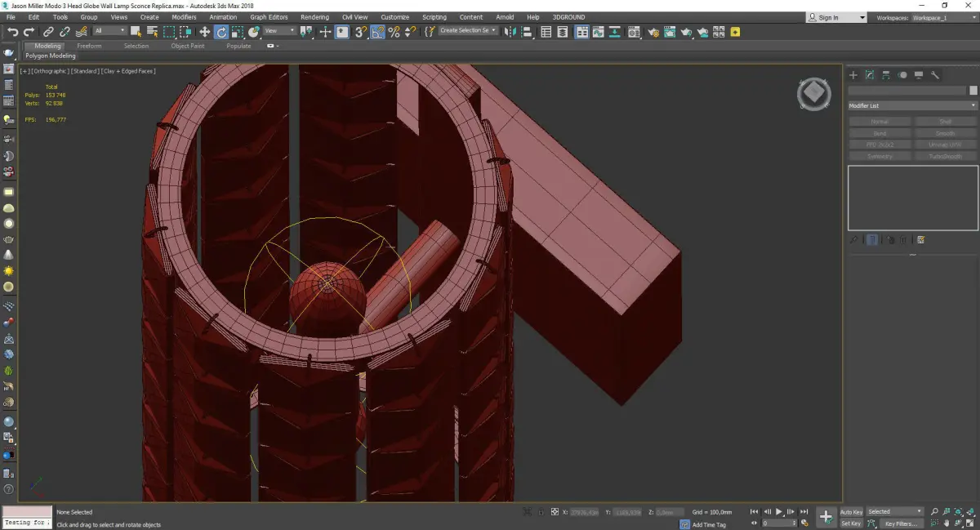
Task: Open the Rendering menu
Action: point(314,17)
